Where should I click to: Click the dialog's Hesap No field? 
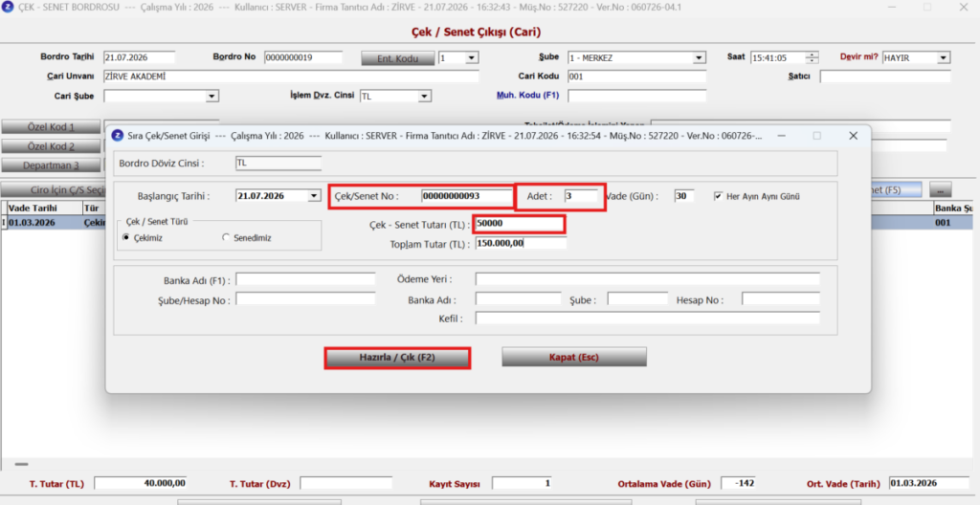[780, 298]
